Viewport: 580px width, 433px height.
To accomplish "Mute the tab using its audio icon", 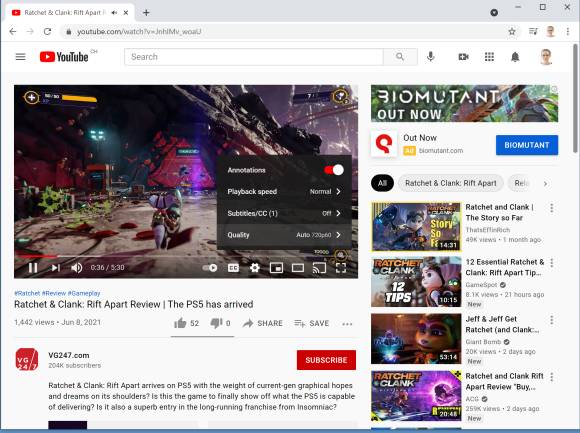I will [x=114, y=13].
